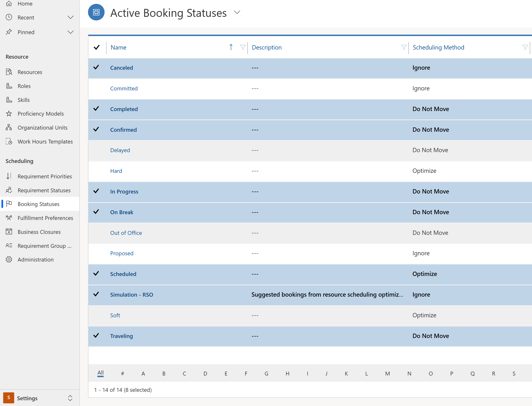Click the Skills sidebar icon
The height and width of the screenshot is (406, 532).
(9, 99)
